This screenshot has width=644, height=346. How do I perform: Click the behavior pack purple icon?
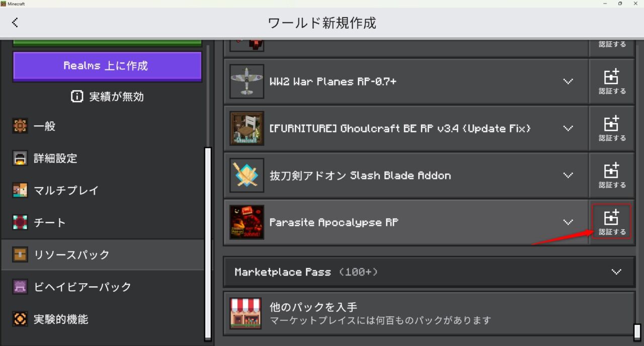pos(20,287)
